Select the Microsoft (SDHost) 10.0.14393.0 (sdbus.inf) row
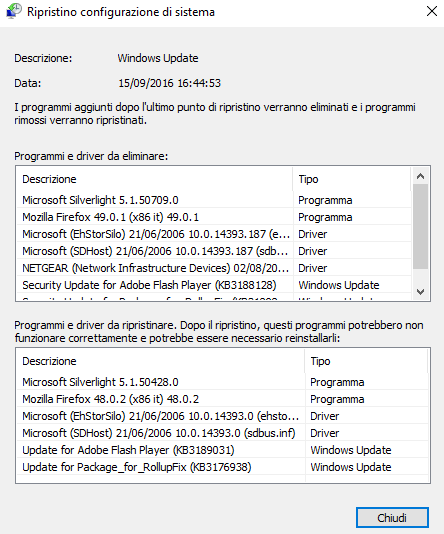Screen dimensions: 444x534 [x=223, y=433]
